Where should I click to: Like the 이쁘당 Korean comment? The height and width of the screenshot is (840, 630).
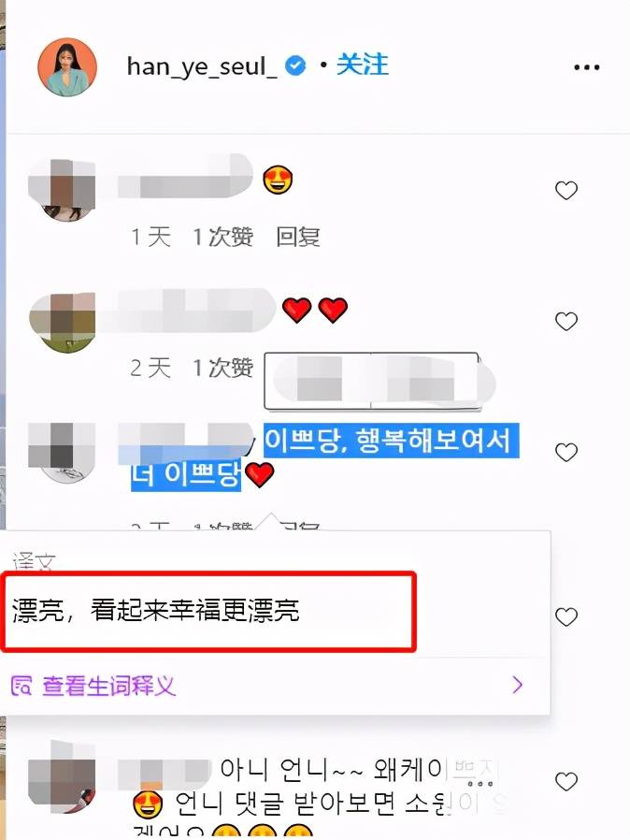[566, 452]
